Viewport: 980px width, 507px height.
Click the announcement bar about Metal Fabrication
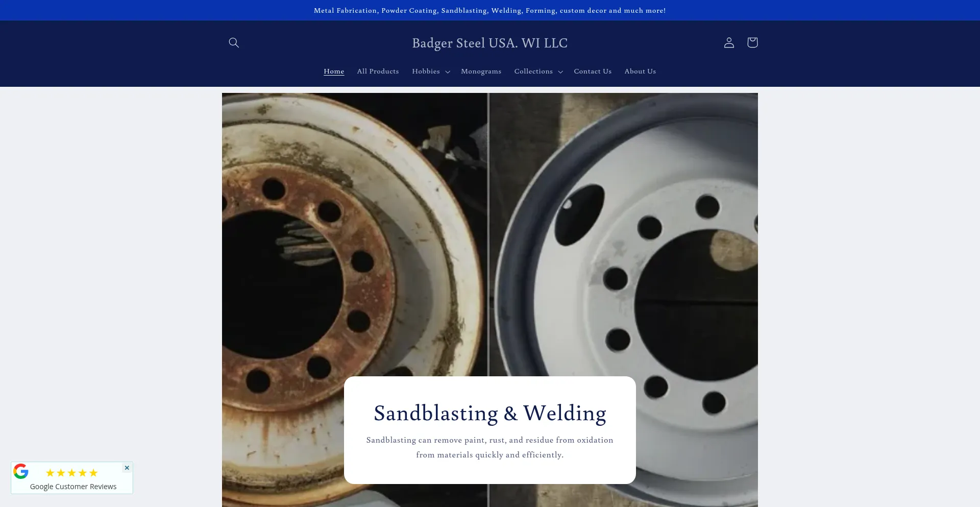[x=490, y=10]
